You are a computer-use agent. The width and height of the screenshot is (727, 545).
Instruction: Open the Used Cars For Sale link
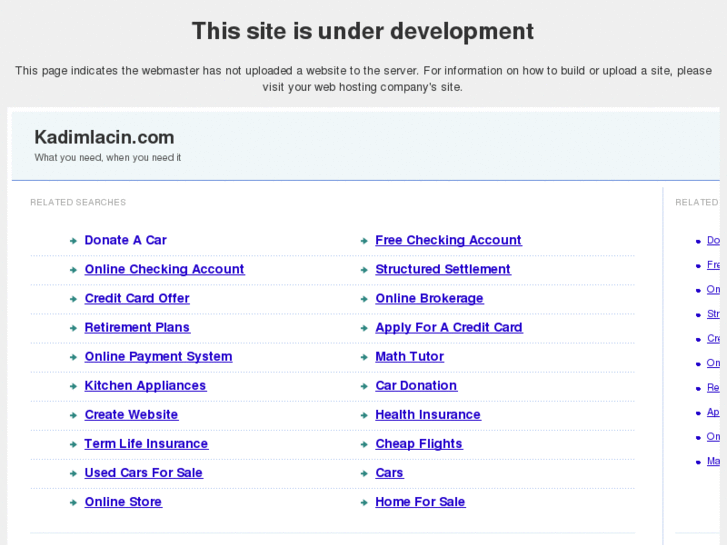[143, 472]
